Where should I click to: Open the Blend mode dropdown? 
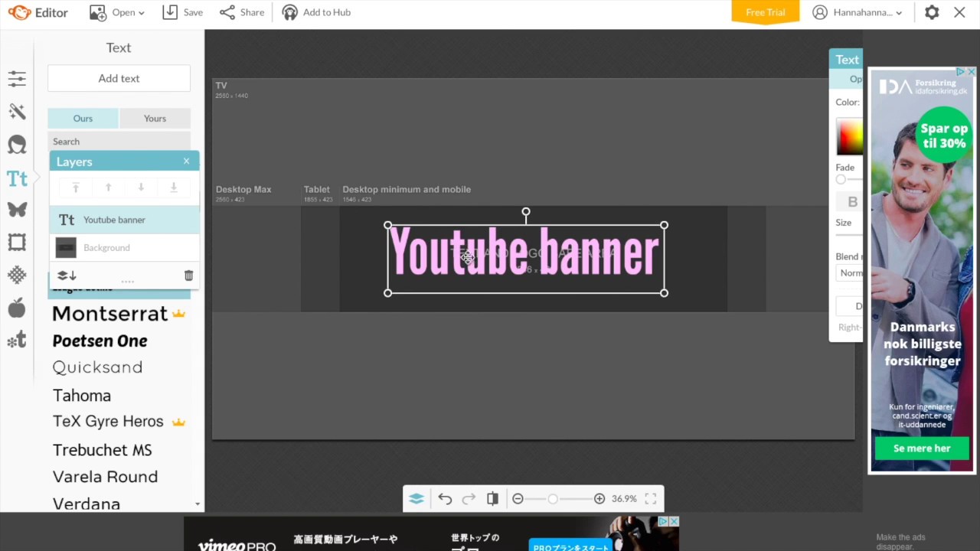point(851,272)
